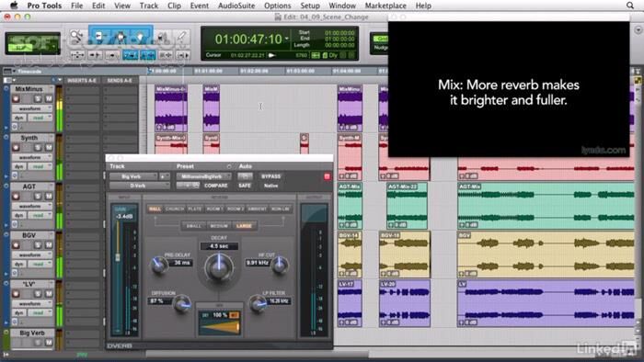Choose the Grabber hand tool
Image resolution: width=644 pixels, height=362 pixels.
[140, 38]
